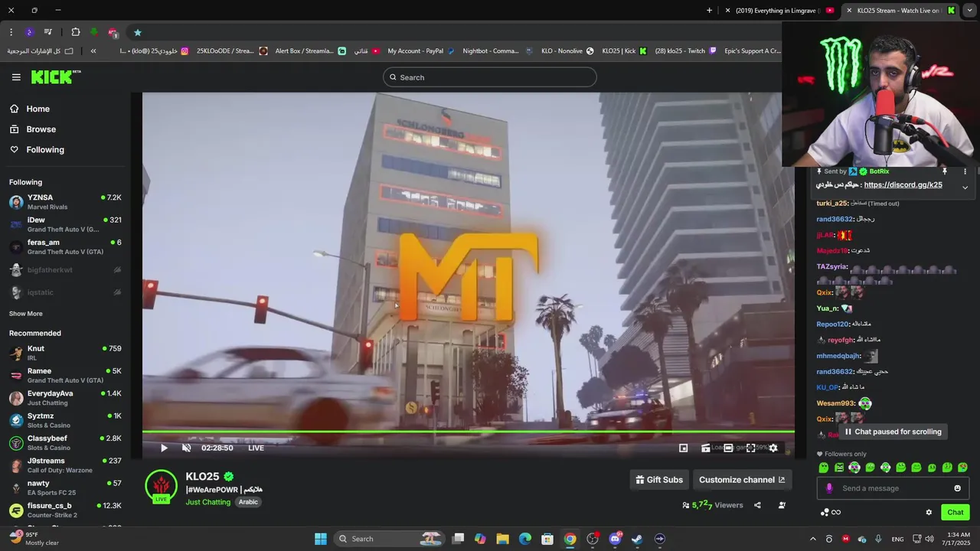Expand Show More in Following list

point(26,314)
